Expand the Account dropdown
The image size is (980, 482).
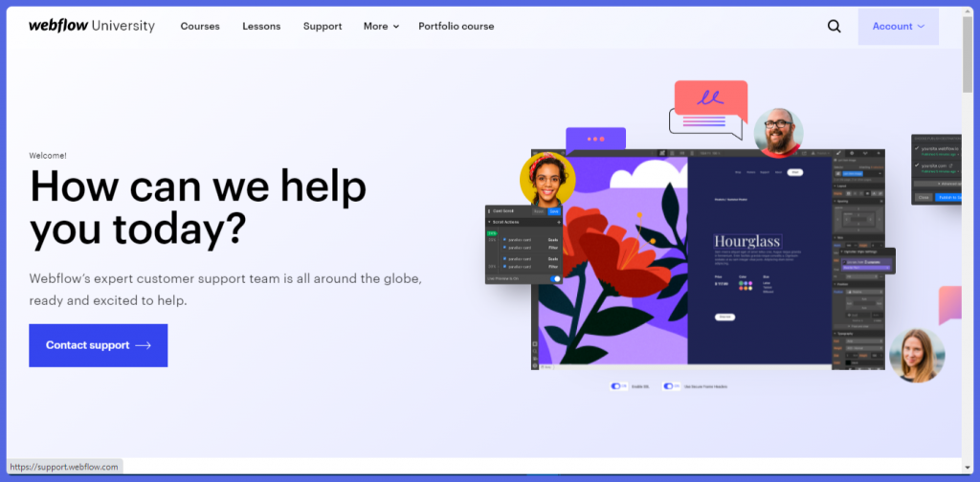coord(898,26)
